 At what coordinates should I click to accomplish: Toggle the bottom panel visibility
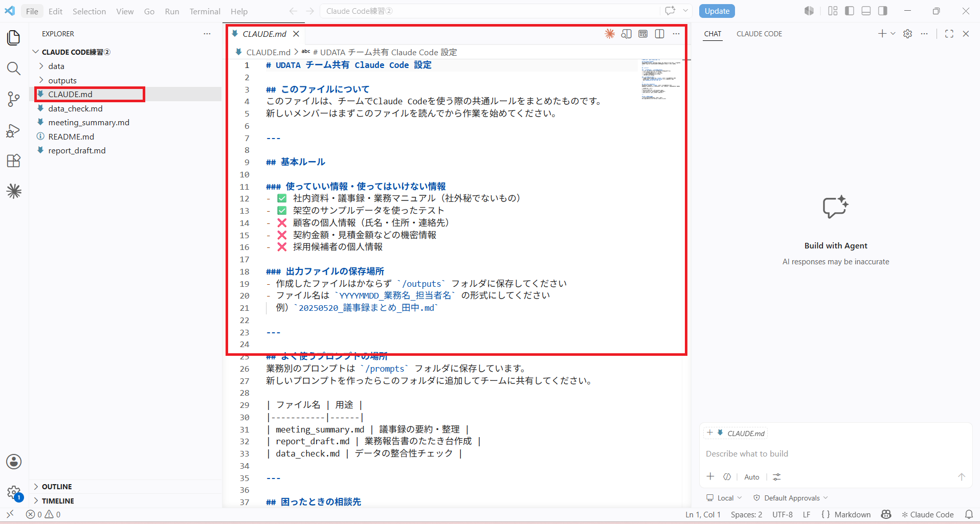tap(866, 11)
